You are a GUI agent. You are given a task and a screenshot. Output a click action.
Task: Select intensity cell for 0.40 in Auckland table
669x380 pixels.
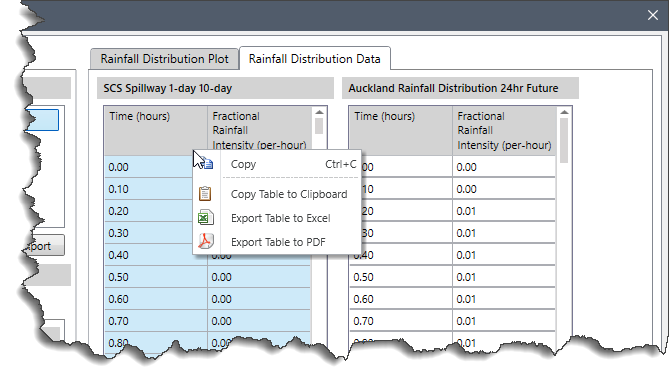click(504, 255)
